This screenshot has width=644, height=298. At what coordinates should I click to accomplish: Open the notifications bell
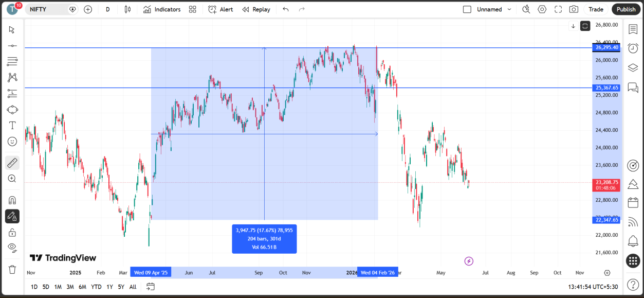[633, 241]
